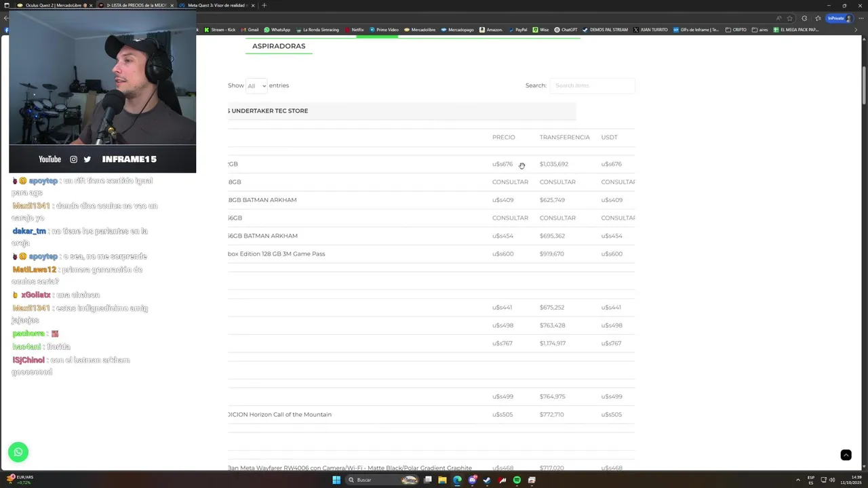Open the PayPal bookmark

click(x=518, y=30)
